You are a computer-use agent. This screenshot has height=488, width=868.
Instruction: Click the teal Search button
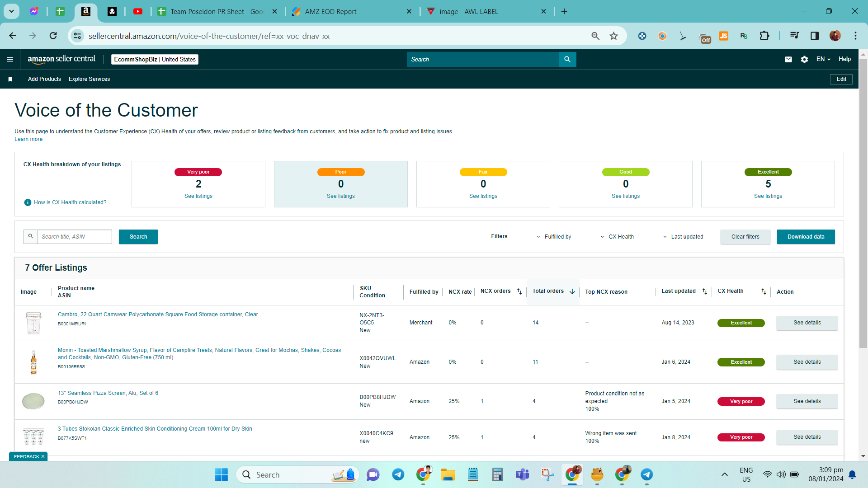(x=138, y=237)
